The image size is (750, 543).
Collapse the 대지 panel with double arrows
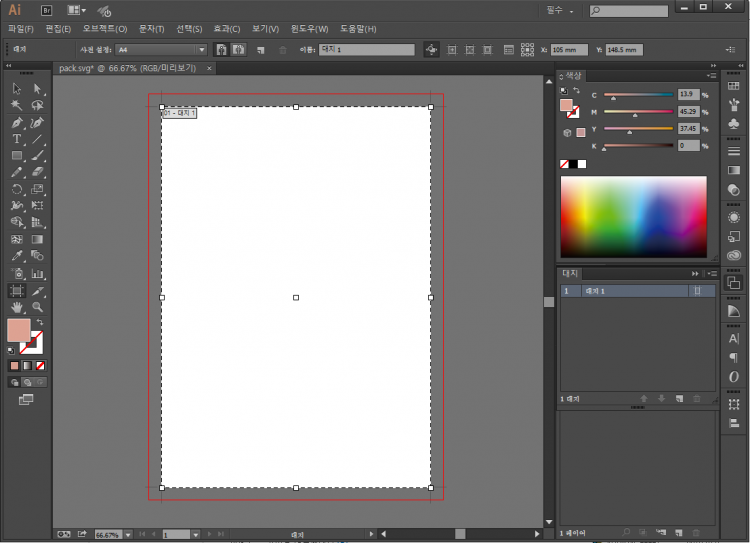click(x=695, y=274)
